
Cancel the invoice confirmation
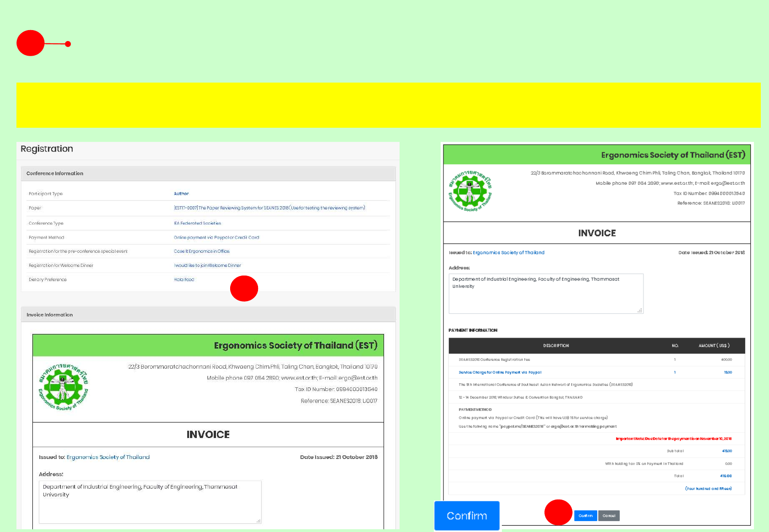[x=609, y=516]
